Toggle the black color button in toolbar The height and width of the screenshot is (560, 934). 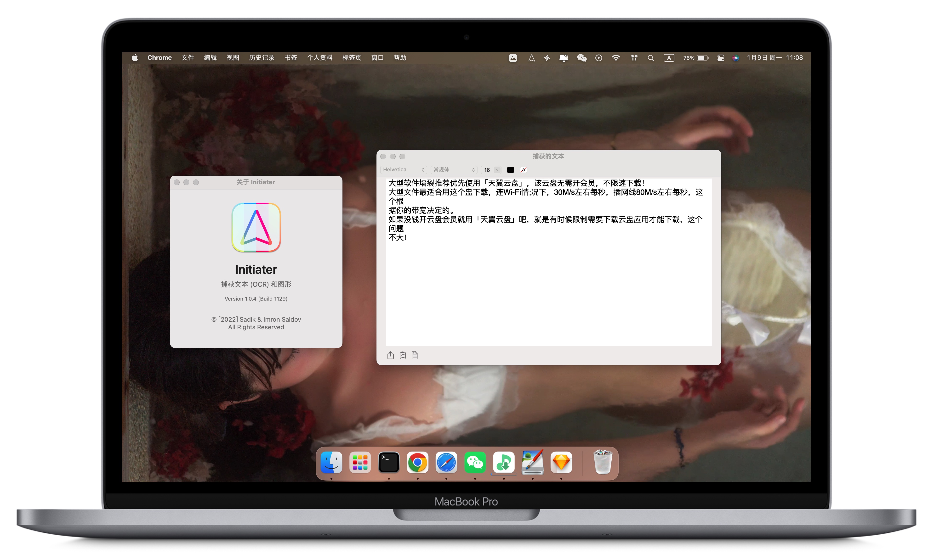[510, 169]
